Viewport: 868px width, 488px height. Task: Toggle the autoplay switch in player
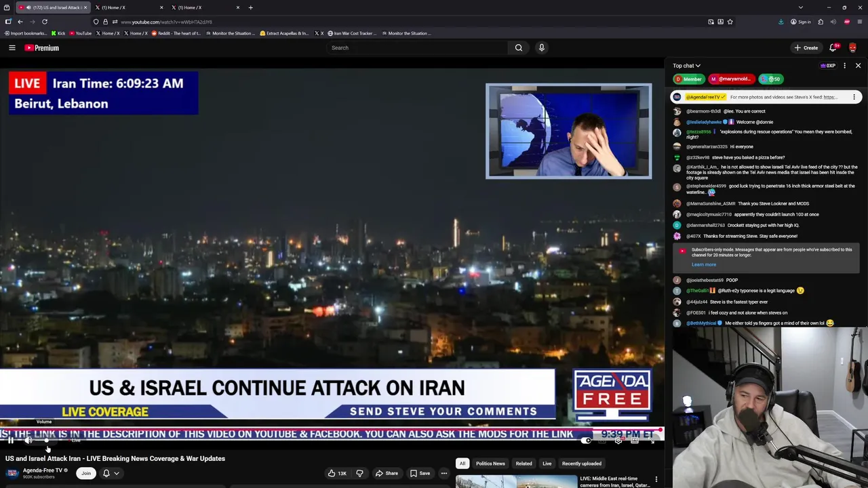pyautogui.click(x=587, y=441)
